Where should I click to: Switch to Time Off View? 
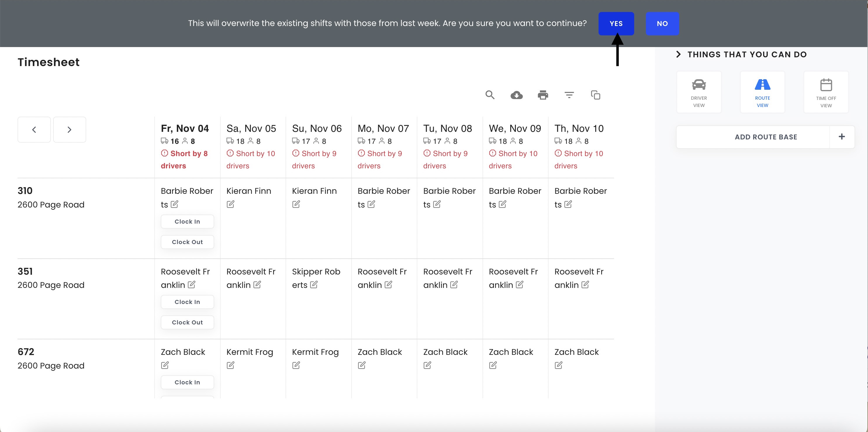(826, 92)
